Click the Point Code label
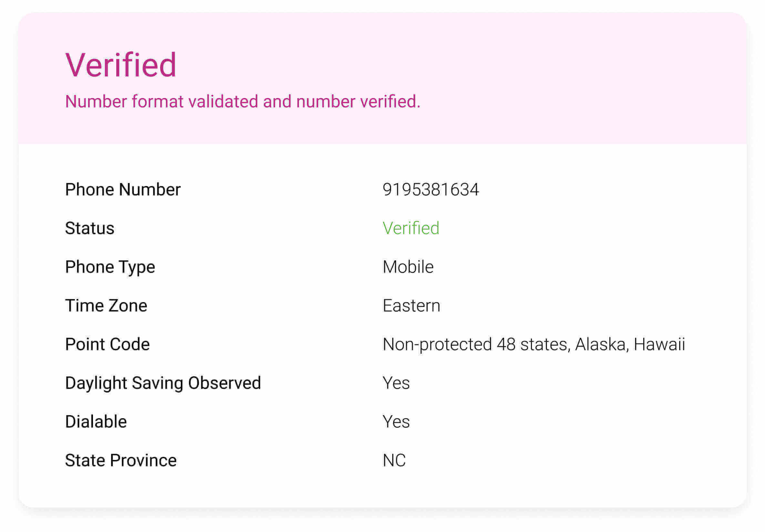 (x=107, y=344)
